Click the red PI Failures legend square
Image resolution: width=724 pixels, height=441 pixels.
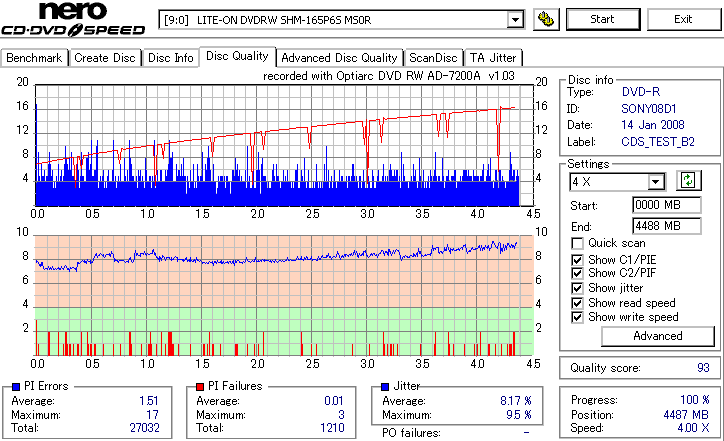pyautogui.click(x=200, y=387)
